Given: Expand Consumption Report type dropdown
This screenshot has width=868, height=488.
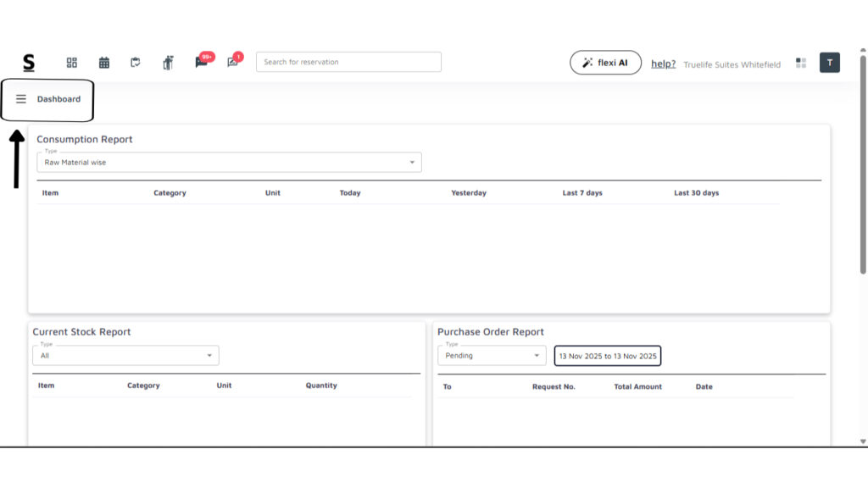Looking at the screenshot, I should point(229,163).
